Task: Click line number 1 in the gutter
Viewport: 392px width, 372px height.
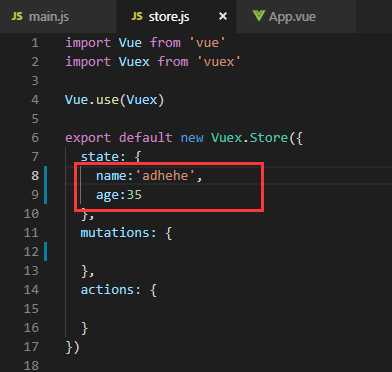Action: [x=35, y=43]
